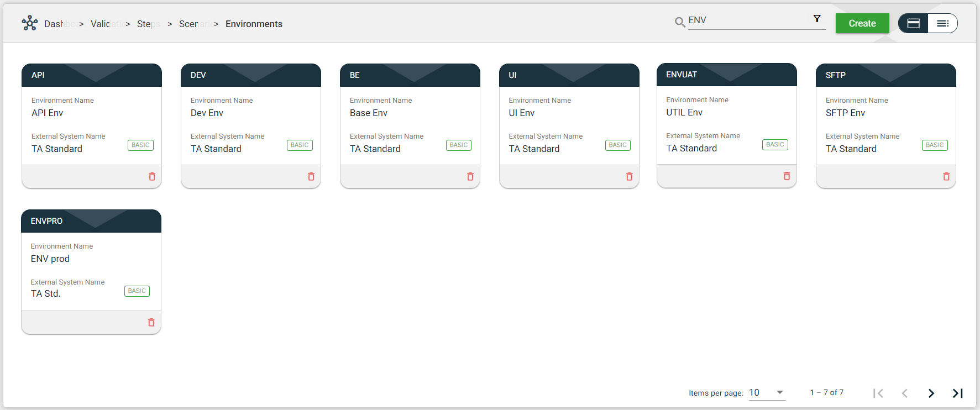This screenshot has width=980, height=410.
Task: Open the ENVUAT card header
Action: 726,75
